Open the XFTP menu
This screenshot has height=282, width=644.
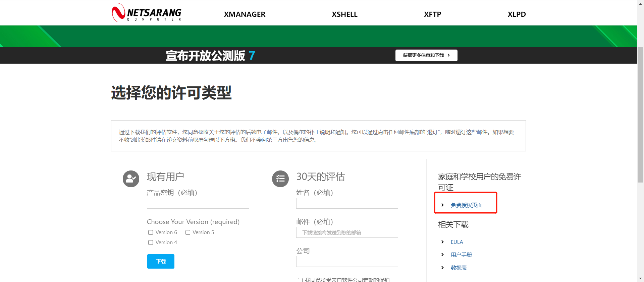432,14
